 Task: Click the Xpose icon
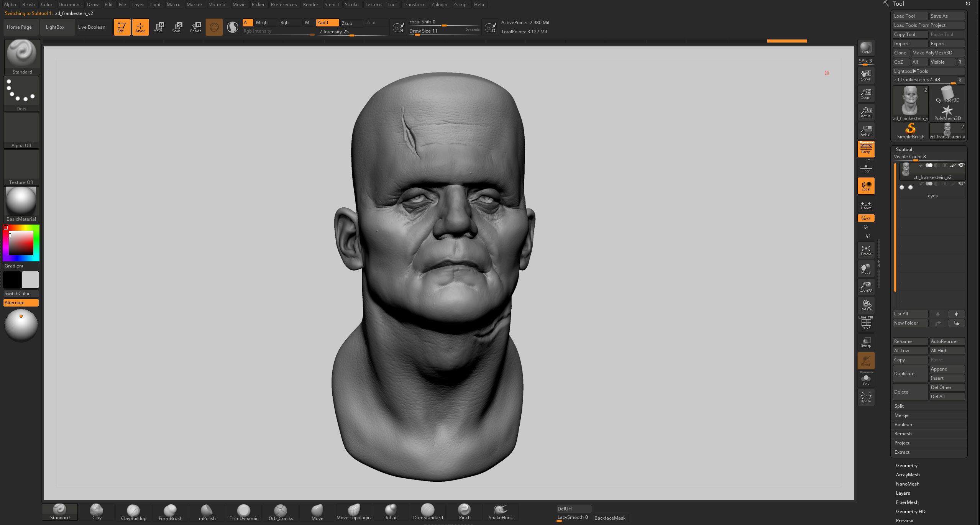pyautogui.click(x=866, y=397)
